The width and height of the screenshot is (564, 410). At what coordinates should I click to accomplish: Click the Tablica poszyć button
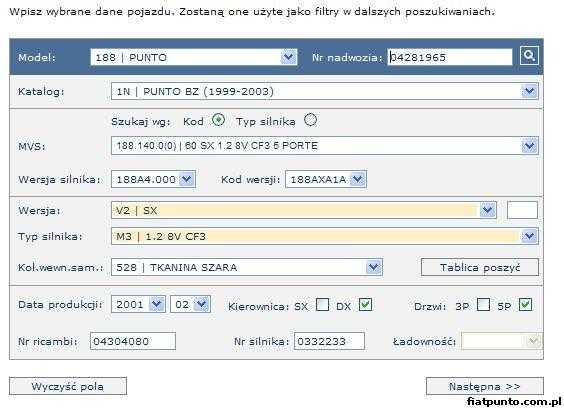[x=480, y=267]
